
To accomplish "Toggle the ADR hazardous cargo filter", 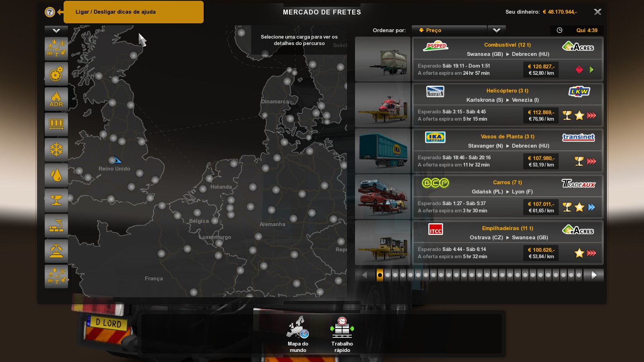I will (56, 99).
